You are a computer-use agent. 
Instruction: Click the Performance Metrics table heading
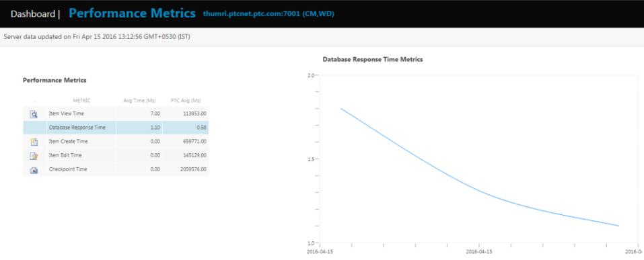[55, 81]
